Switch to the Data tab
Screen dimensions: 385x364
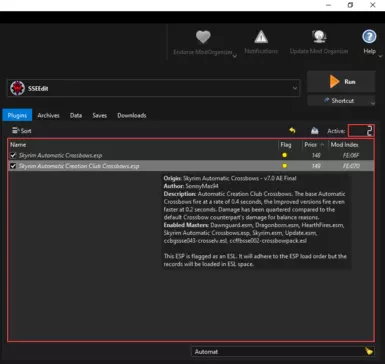click(76, 115)
